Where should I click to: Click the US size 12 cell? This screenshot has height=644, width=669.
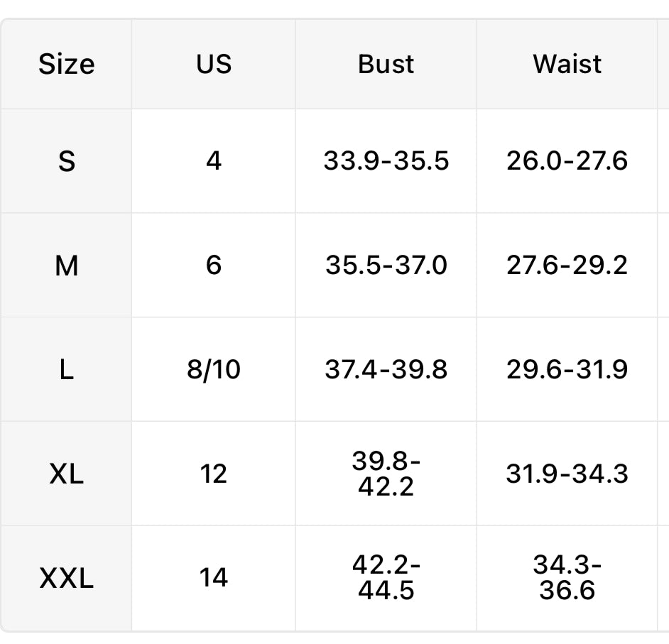click(214, 474)
